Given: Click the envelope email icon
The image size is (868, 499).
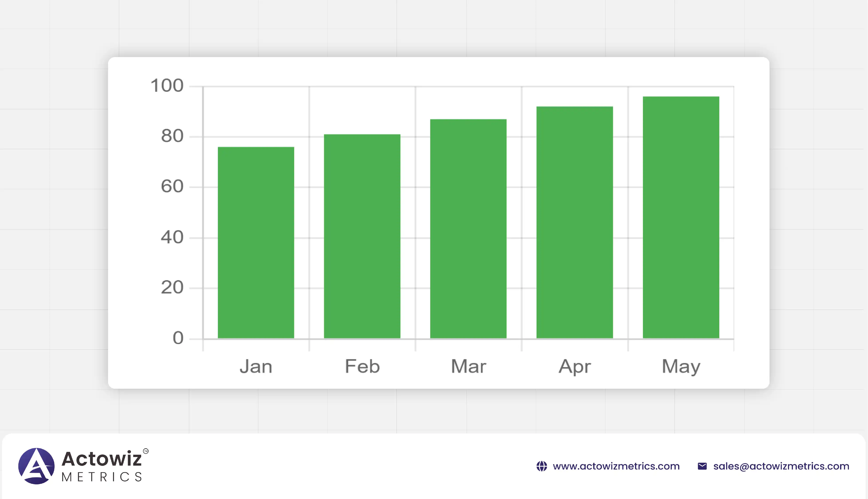Looking at the screenshot, I should point(702,466).
